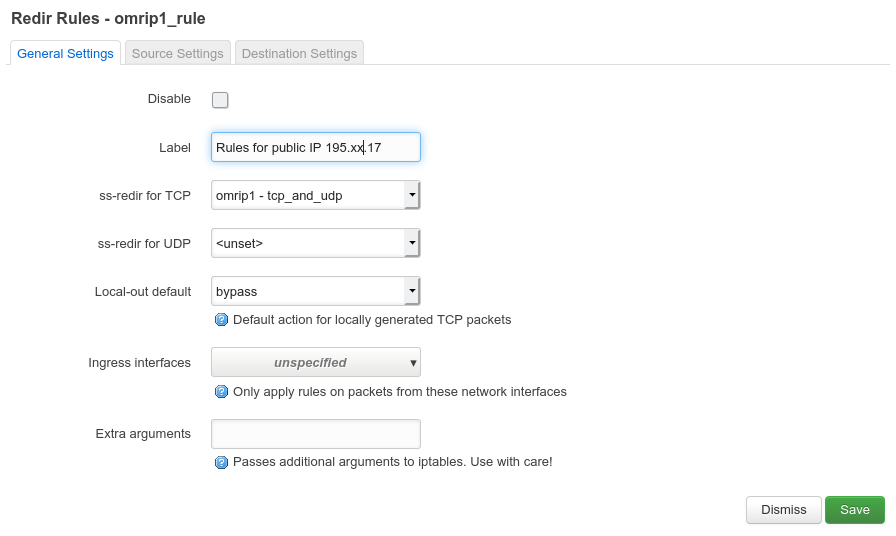
Task: Toggle the Disable checkbox
Action: [x=220, y=99]
